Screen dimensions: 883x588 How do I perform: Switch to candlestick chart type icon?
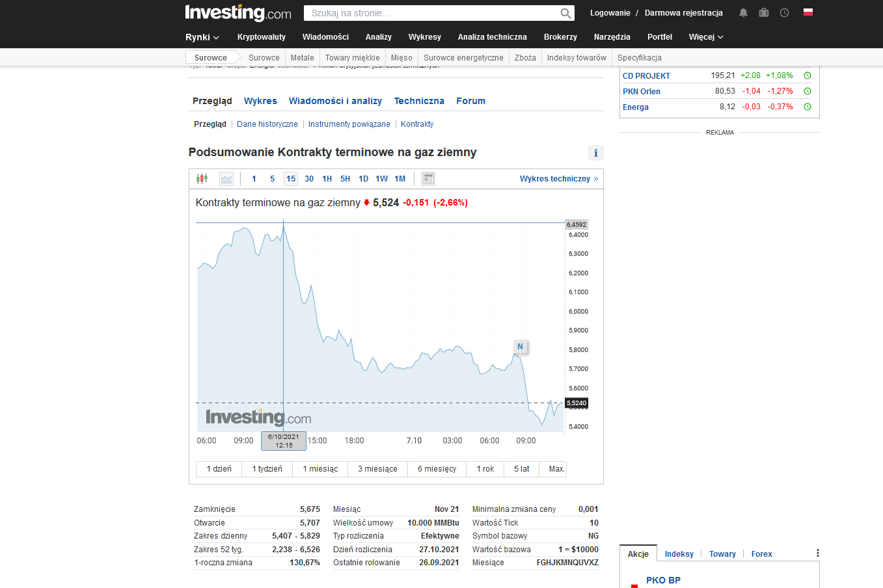(202, 179)
